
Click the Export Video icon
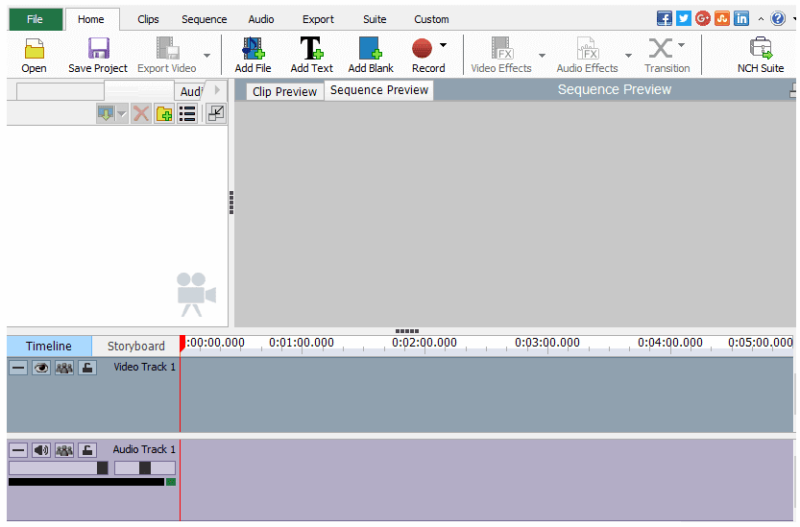click(x=167, y=48)
